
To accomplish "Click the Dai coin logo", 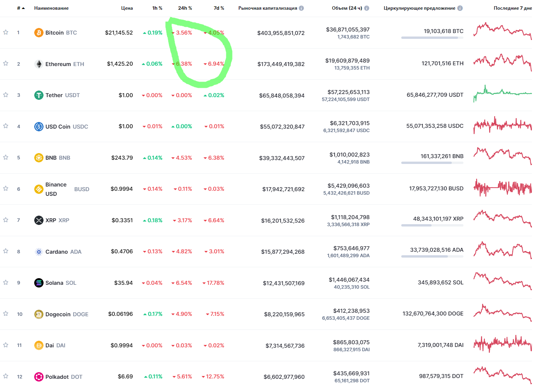I will 39,345.
